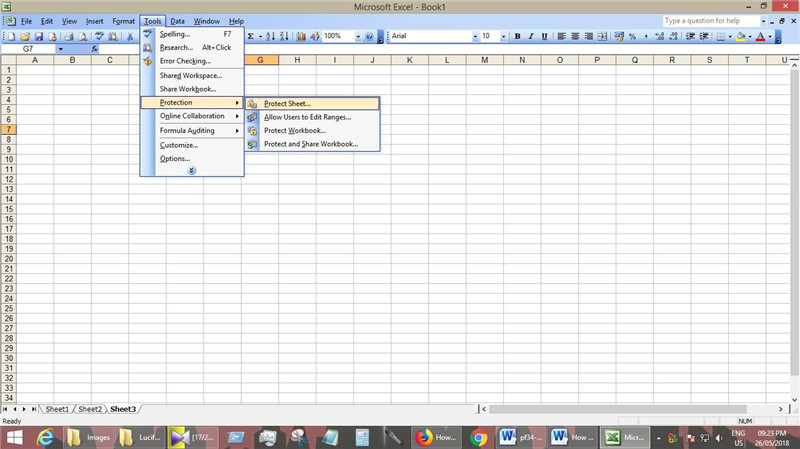
Task: Sort ascending with A-Z icon
Action: (270, 36)
